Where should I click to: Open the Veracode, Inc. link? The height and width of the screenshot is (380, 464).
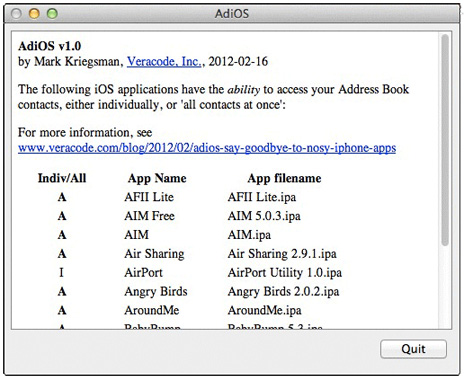[164, 61]
